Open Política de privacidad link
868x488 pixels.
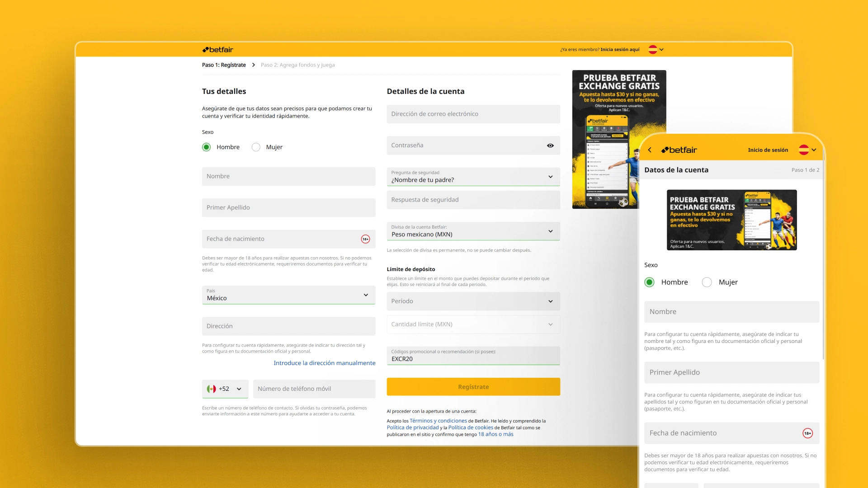click(x=413, y=427)
